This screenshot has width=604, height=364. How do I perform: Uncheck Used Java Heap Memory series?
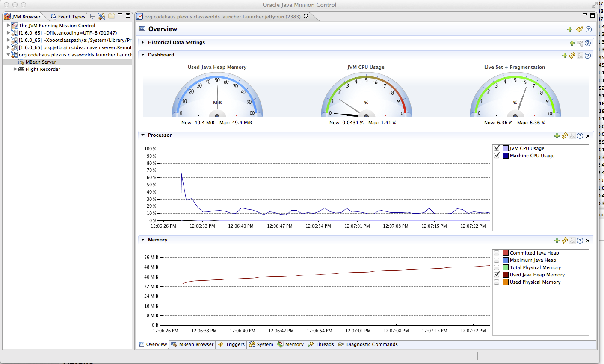coord(497,274)
